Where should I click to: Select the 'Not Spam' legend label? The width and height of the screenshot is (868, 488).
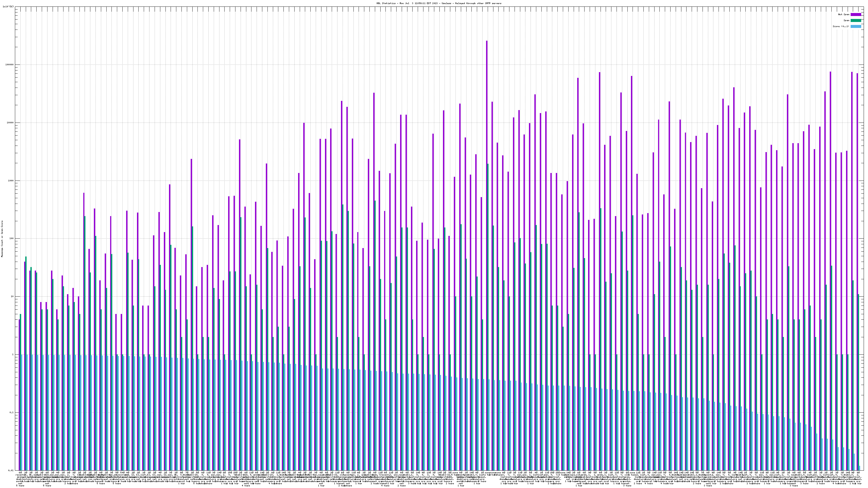(844, 14)
